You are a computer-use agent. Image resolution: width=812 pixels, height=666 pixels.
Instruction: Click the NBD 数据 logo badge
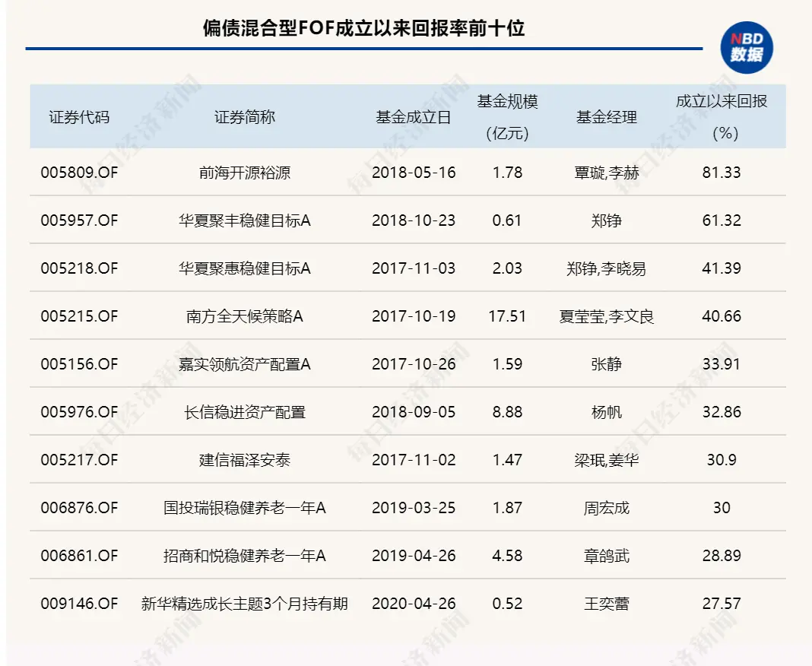746,48
